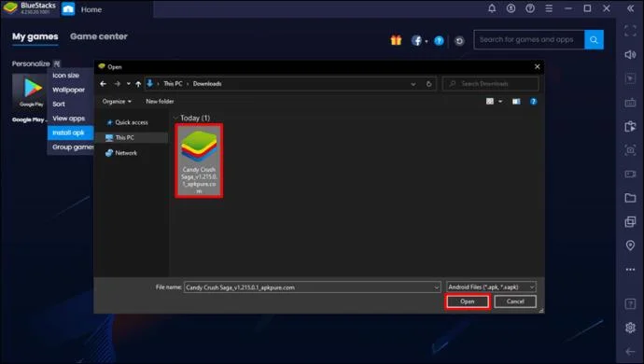Viewport: 644px width, 364px height.
Task: Click the back arrow at the sidebar bottom
Action: [630, 352]
